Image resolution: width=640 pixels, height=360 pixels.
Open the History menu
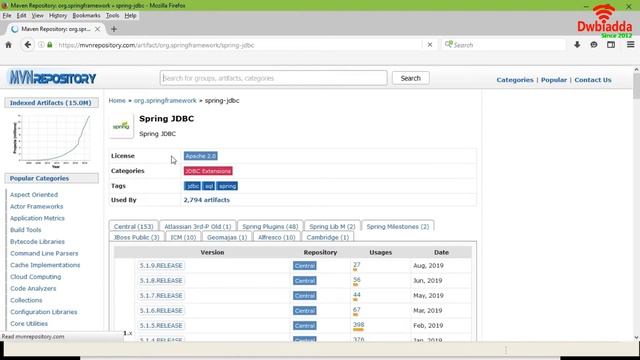58,16
